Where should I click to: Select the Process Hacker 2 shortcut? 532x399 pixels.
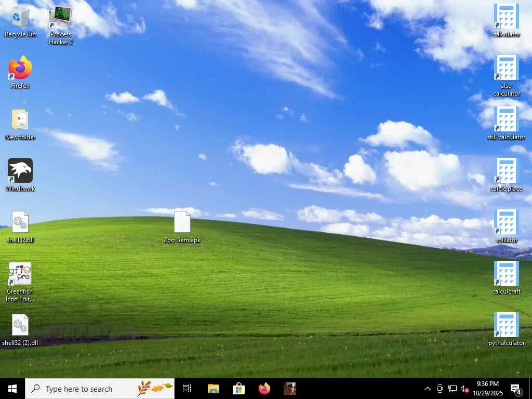61,25
